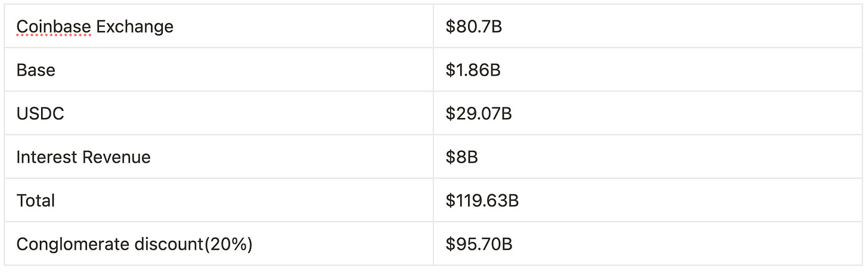This screenshot has width=868, height=273.
Task: Click the Interest Revenue label
Action: click(x=83, y=157)
